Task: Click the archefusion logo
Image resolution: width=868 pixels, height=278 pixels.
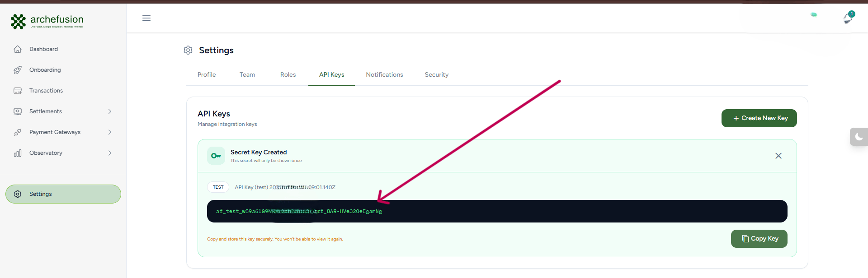Action: click(x=47, y=21)
